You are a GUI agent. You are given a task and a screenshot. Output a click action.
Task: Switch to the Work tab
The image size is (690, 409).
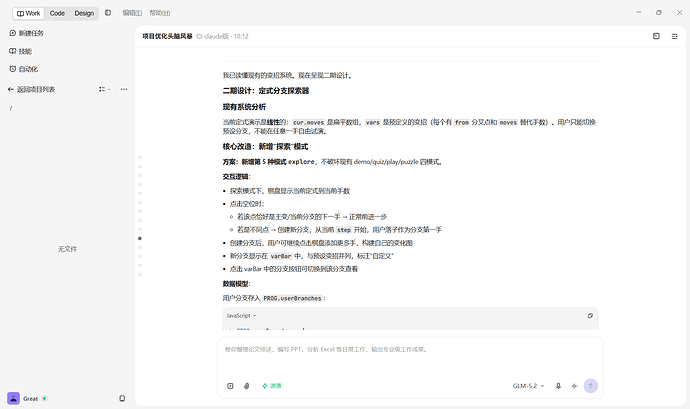coord(29,13)
